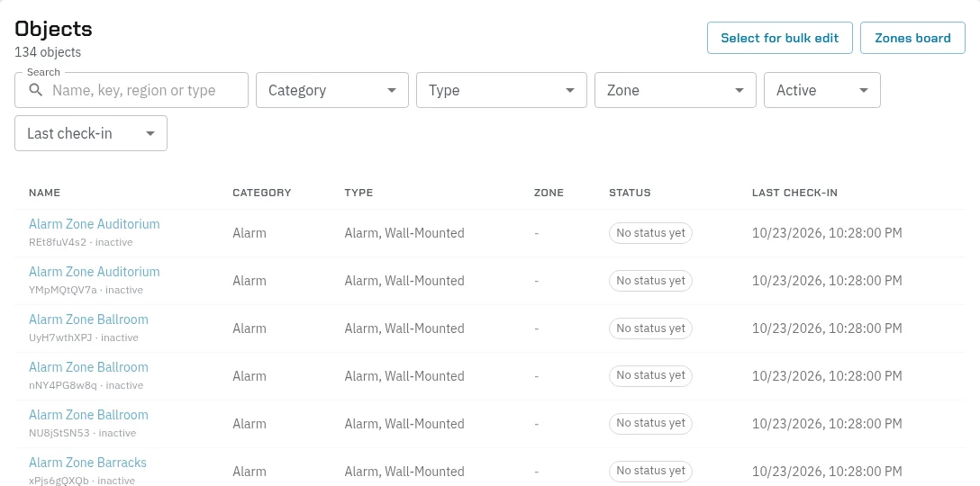This screenshot has width=980, height=486.
Task: Click last check-in date in UyH7wthXPJ row
Action: (x=827, y=328)
